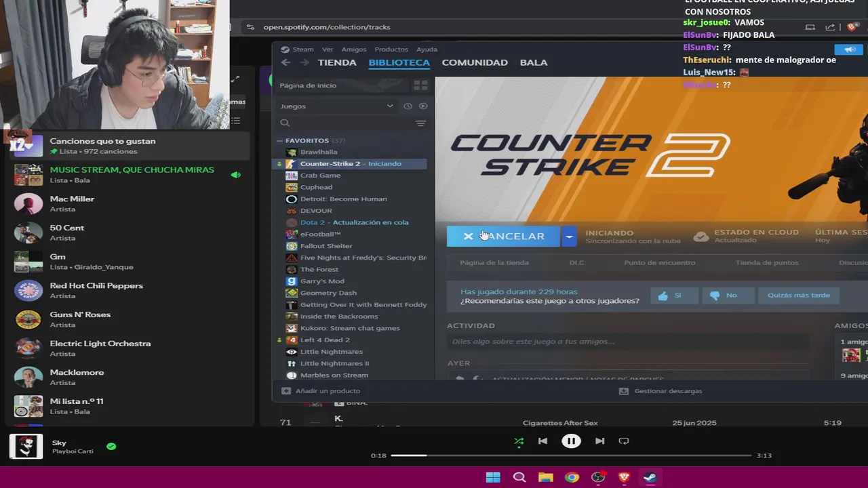The height and width of the screenshot is (488, 868).
Task: Seek in the Spotify song progress bar
Action: pos(571,455)
